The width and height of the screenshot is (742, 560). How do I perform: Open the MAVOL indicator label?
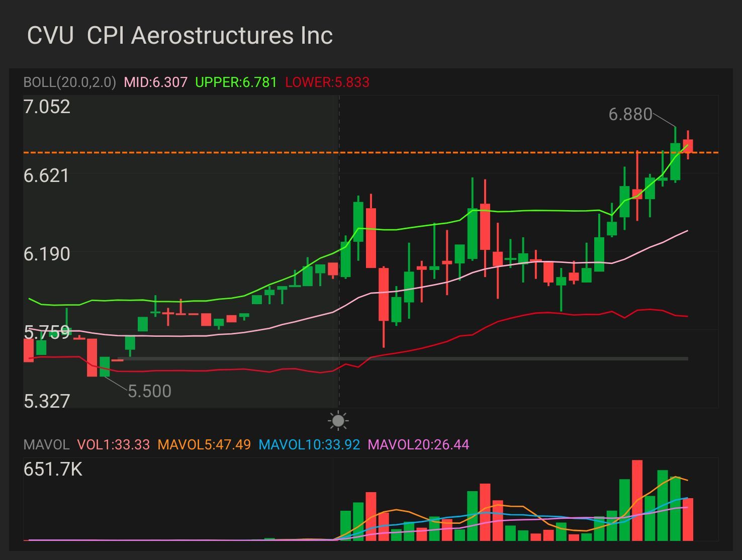click(46, 445)
